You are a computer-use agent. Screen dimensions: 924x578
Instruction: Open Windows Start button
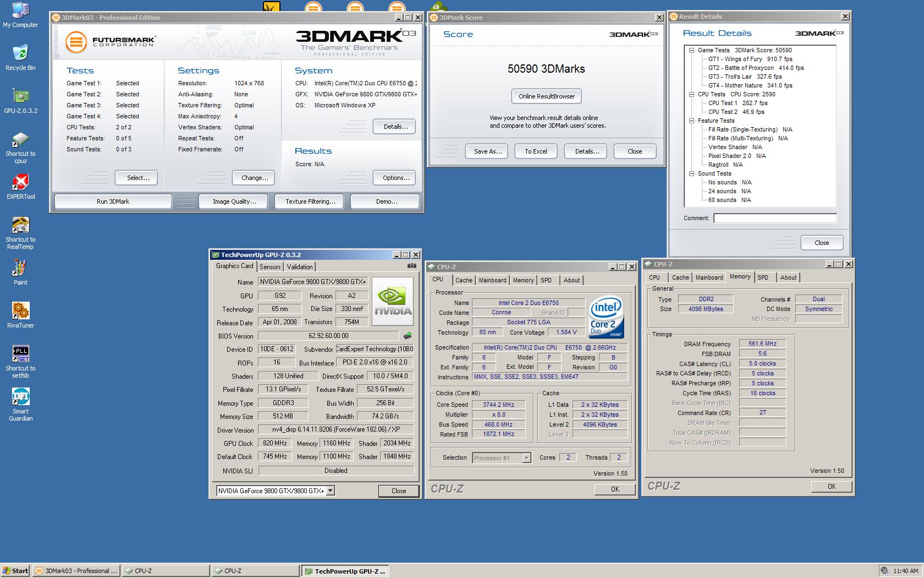click(x=15, y=571)
